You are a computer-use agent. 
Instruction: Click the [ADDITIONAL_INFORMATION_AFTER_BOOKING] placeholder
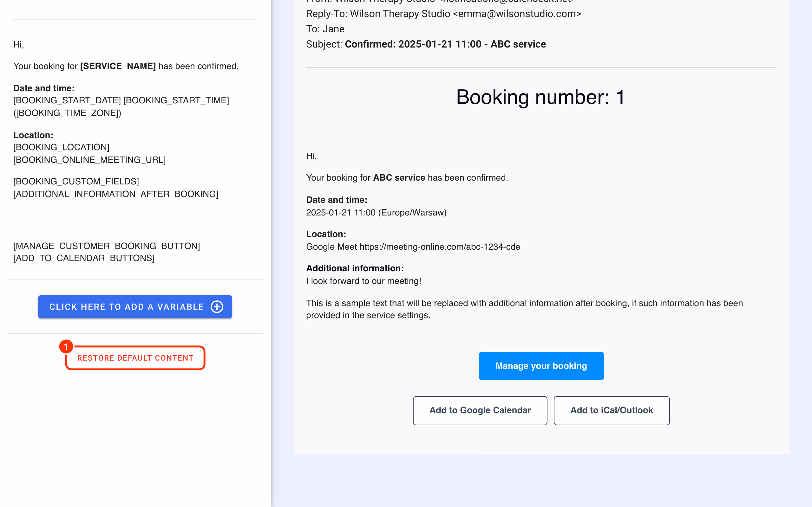pyautogui.click(x=116, y=194)
